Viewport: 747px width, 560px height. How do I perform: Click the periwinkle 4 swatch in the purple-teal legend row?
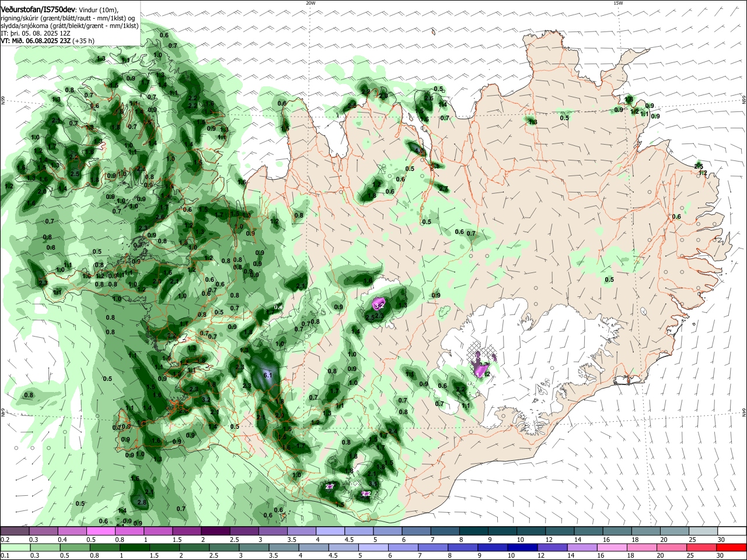point(330,531)
